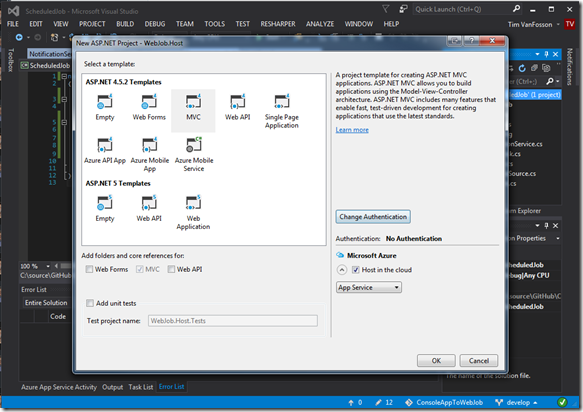Pick the Azure Mobile Service template
Image resolution: width=583 pixels, height=412 pixels.
click(194, 154)
